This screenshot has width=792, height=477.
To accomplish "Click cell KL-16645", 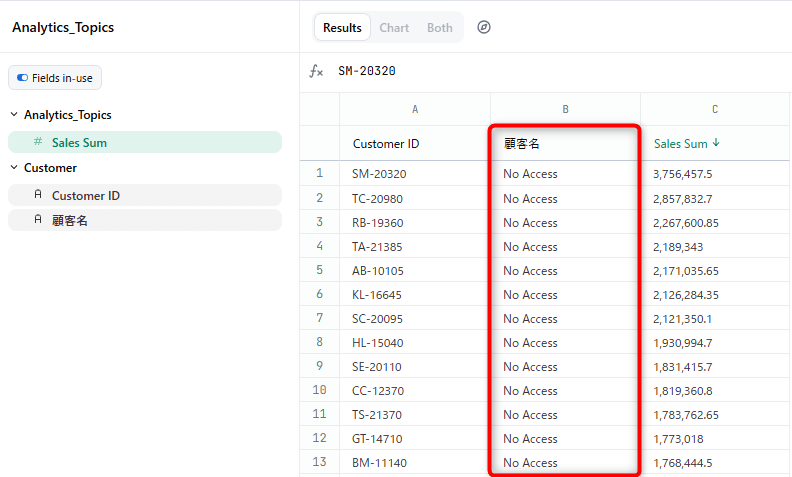I will point(415,294).
